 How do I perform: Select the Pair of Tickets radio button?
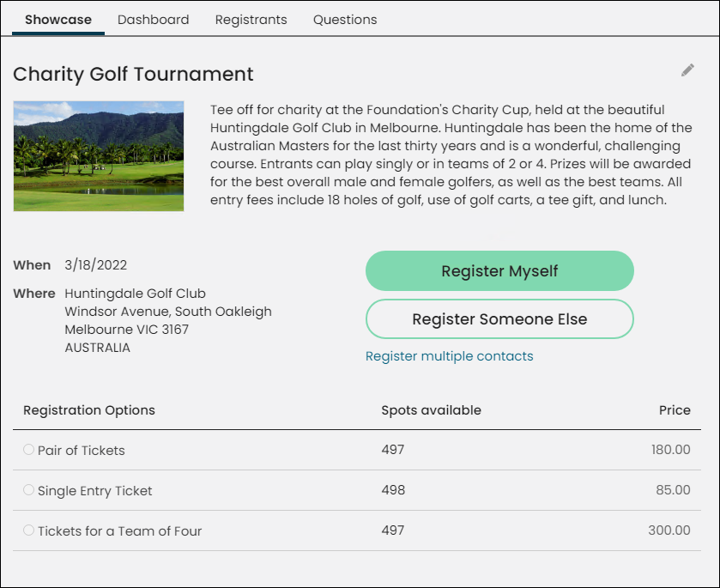(28, 450)
